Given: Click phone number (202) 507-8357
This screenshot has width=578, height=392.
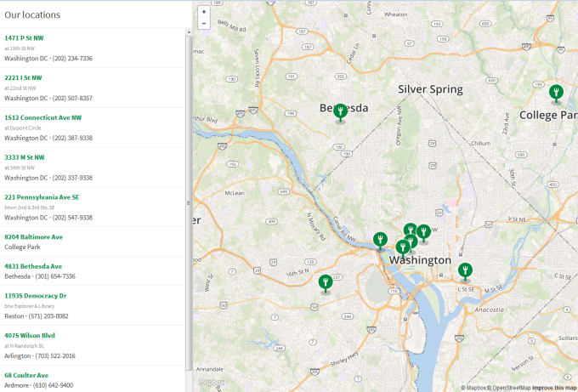Looking at the screenshot, I should (x=72, y=98).
